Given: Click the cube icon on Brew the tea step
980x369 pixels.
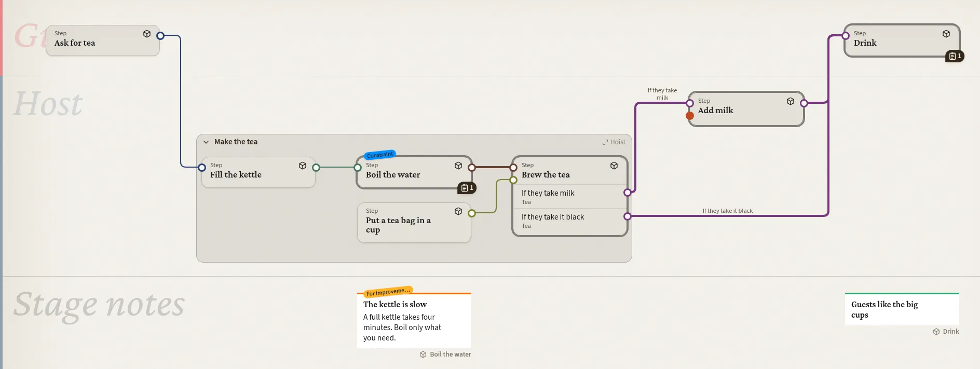Looking at the screenshot, I should pos(614,166).
